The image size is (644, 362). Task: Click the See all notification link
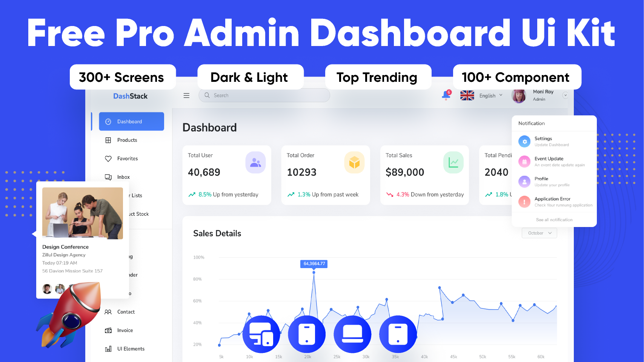click(x=554, y=220)
